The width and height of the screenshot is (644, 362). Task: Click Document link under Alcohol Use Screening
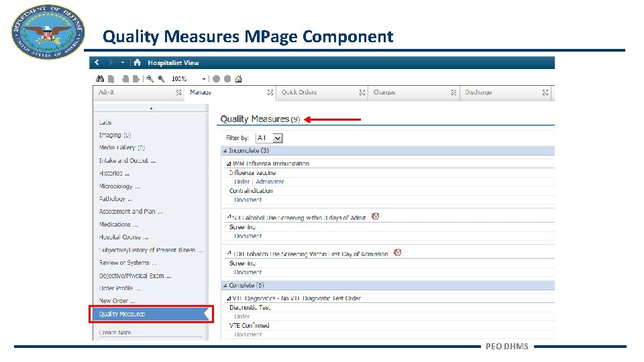pos(248,236)
